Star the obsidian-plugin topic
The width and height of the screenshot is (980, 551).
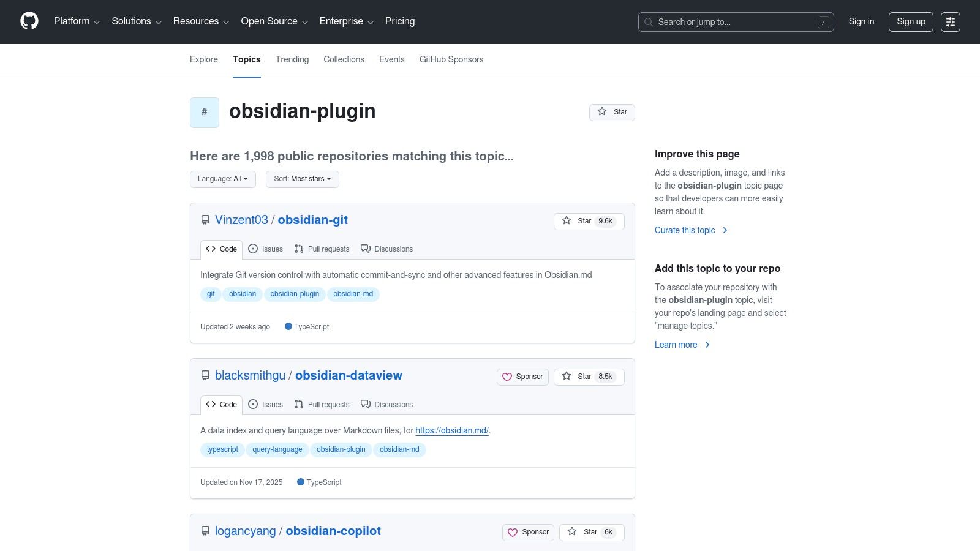[x=612, y=113]
